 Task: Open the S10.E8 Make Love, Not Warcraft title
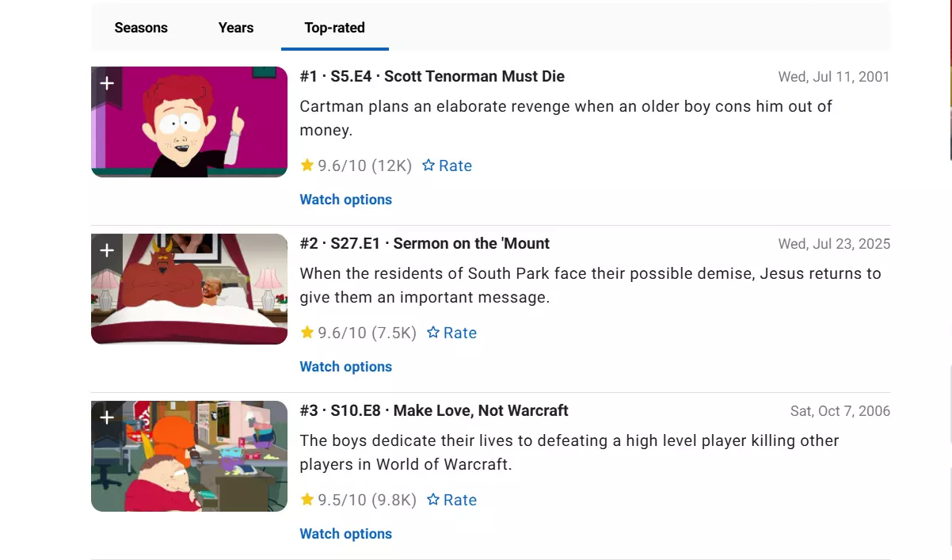[434, 411]
